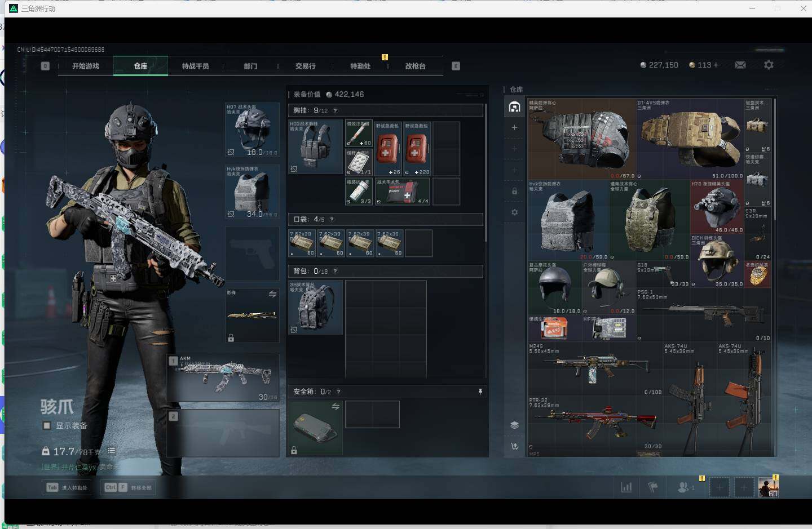The image size is (812, 529).
Task: Toggle the pin icon on 安全箱 header
Action: [x=480, y=392]
